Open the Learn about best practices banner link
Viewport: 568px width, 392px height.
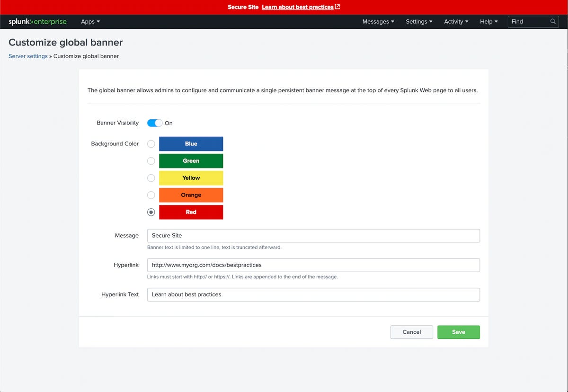point(297,7)
